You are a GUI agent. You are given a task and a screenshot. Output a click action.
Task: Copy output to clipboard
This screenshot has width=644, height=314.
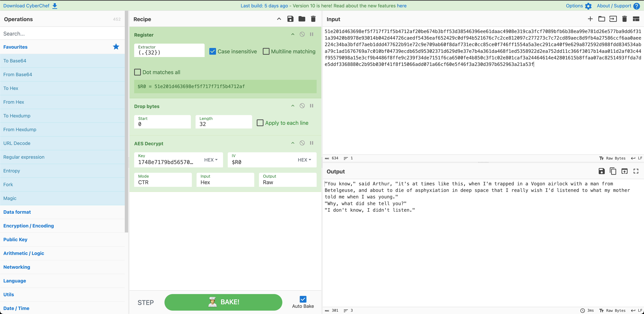click(x=613, y=171)
